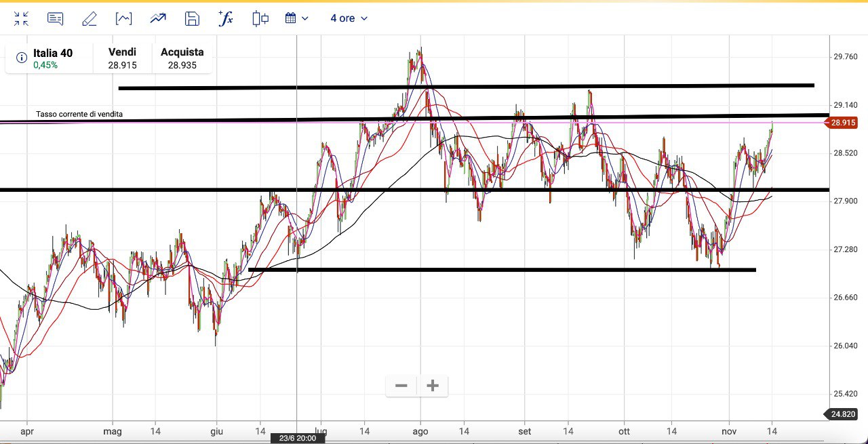Click the 'Tasso corrente di vendita' label

tap(79, 114)
